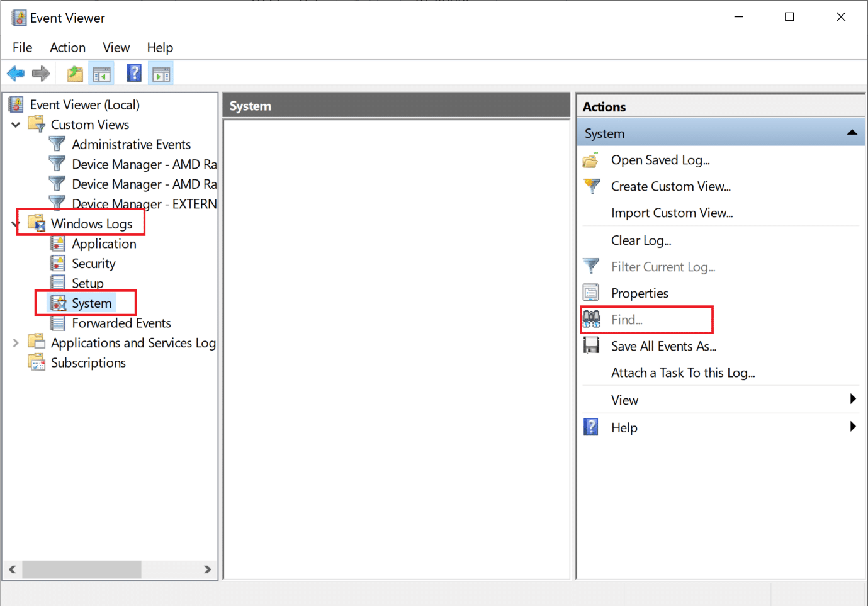Click the blue Help toolbar icon
This screenshot has width=868, height=606.
click(x=134, y=74)
